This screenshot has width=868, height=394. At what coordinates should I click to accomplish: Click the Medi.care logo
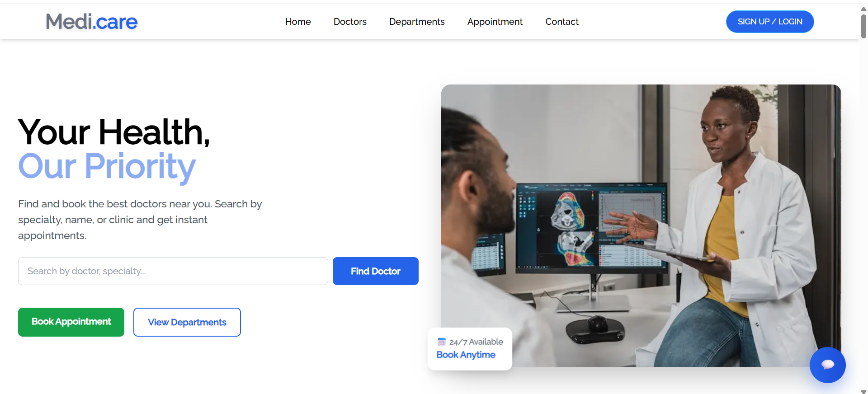point(92,22)
